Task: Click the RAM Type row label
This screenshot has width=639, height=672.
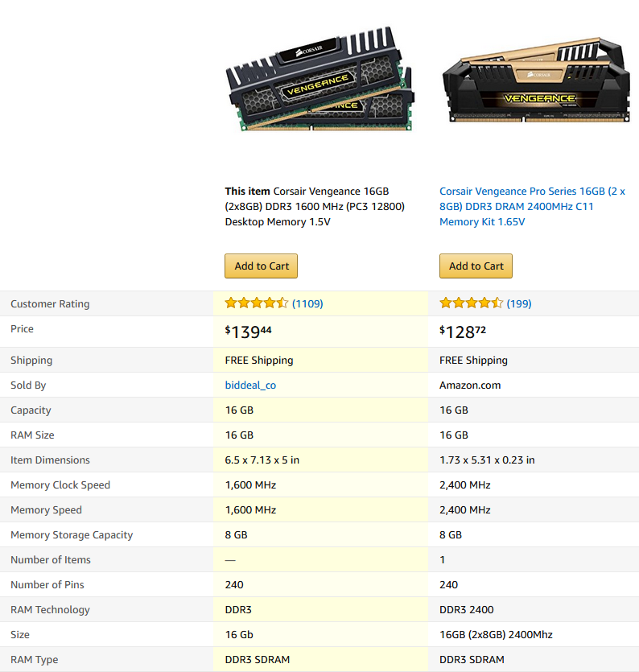Action: coord(35,660)
